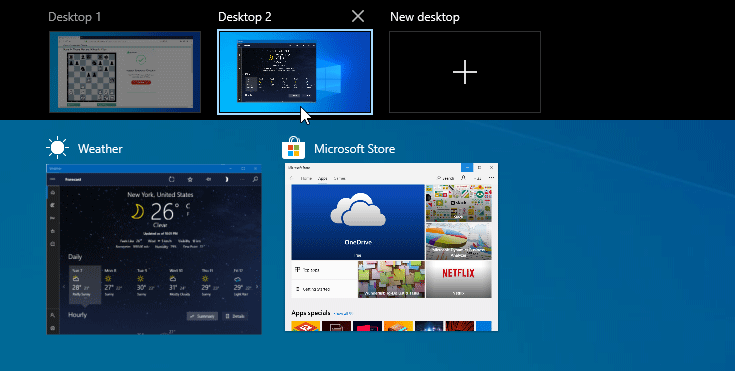Click the New desktop label
735x371 pixels.
click(424, 17)
